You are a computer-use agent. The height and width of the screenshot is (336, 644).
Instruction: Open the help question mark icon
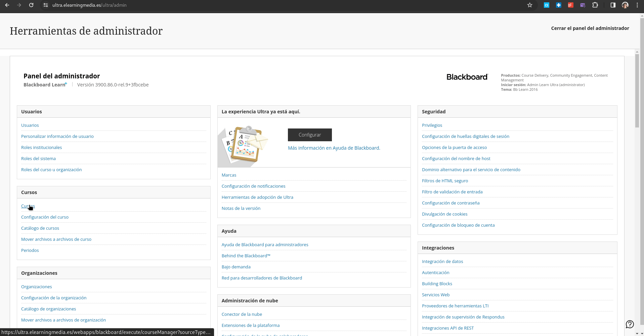pos(630,324)
